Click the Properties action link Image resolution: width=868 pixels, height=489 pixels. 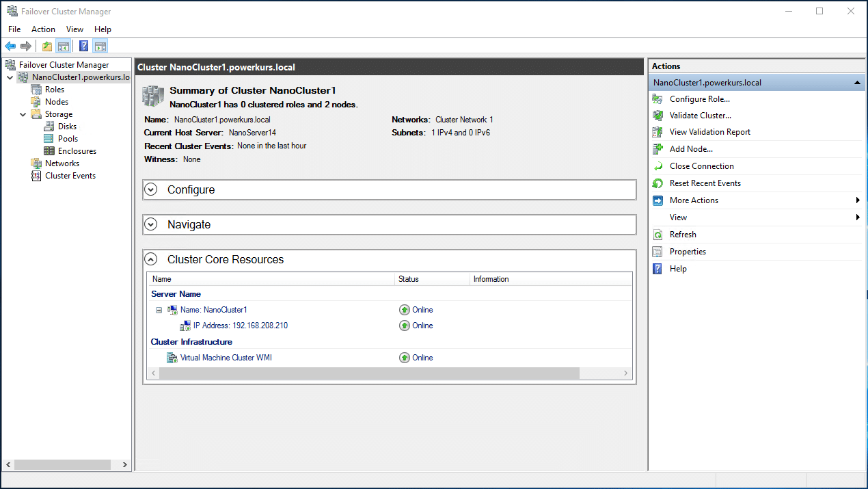pos(688,252)
